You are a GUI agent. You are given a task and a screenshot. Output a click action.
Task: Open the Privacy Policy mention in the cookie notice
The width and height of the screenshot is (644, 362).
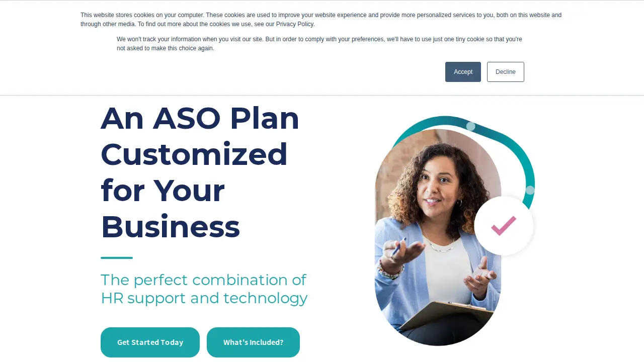295,24
